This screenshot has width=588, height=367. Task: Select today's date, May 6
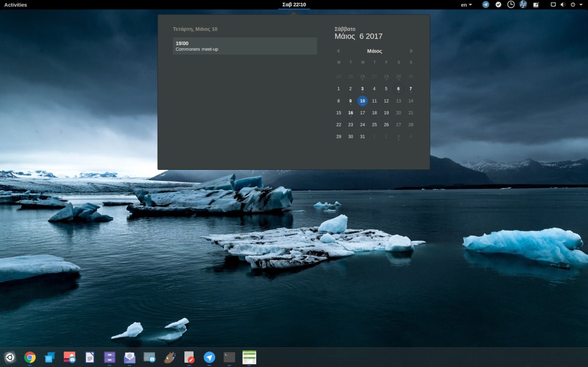click(x=399, y=89)
